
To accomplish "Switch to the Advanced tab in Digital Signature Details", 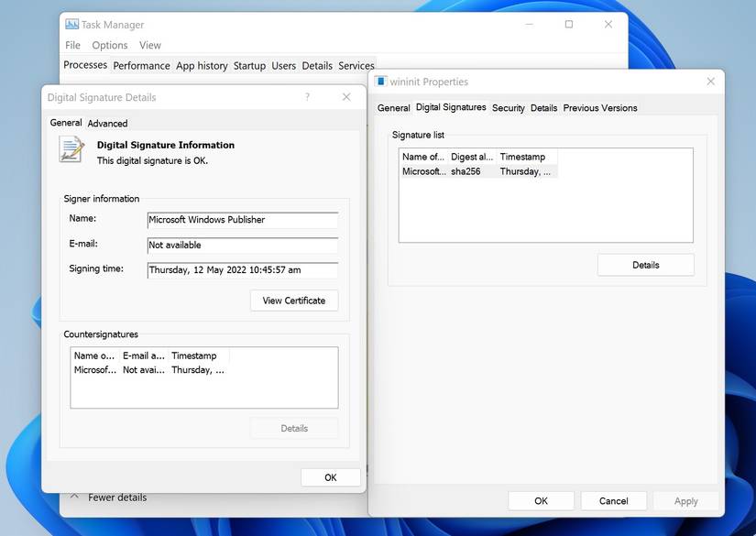I will 108,122.
